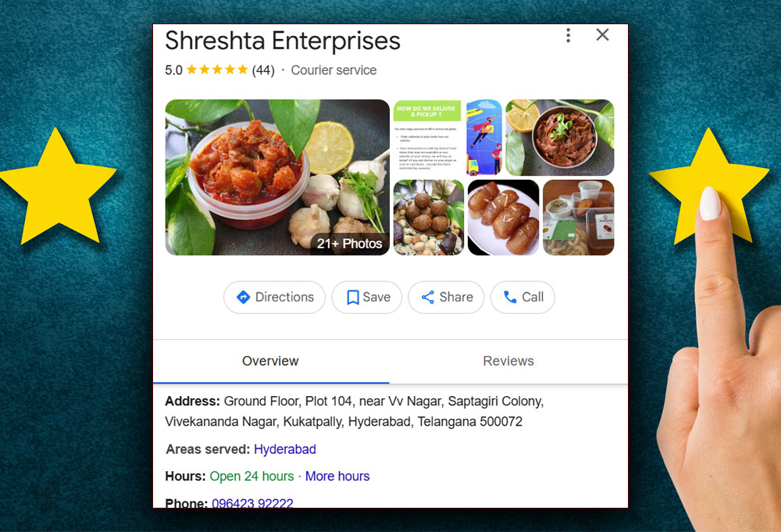Switch to the Reviews tab

coord(508,361)
